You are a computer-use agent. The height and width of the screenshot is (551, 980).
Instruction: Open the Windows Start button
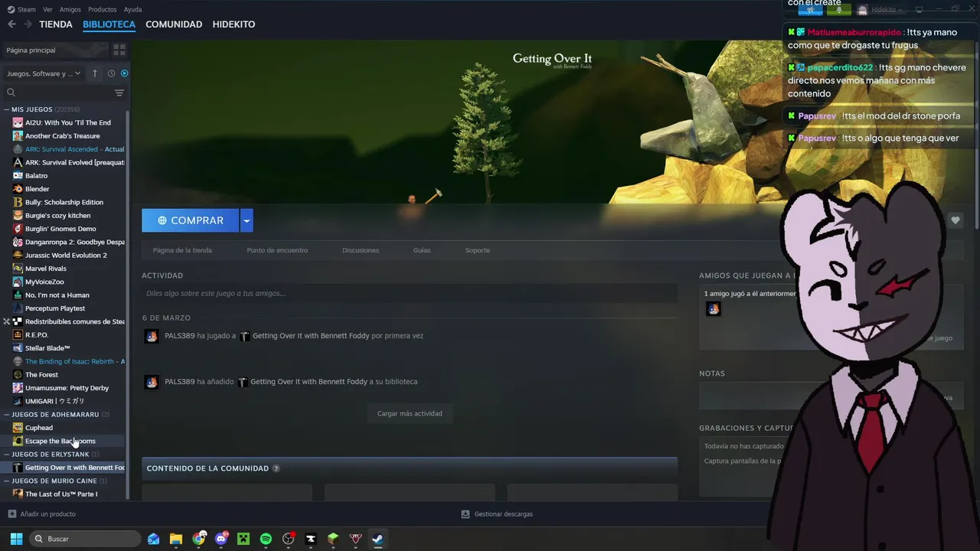[x=16, y=539]
